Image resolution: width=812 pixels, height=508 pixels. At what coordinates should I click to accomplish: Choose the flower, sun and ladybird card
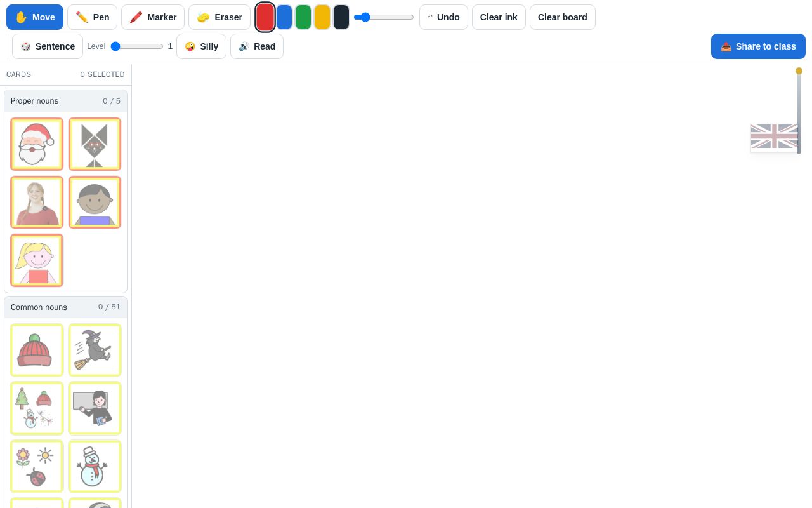(x=37, y=467)
